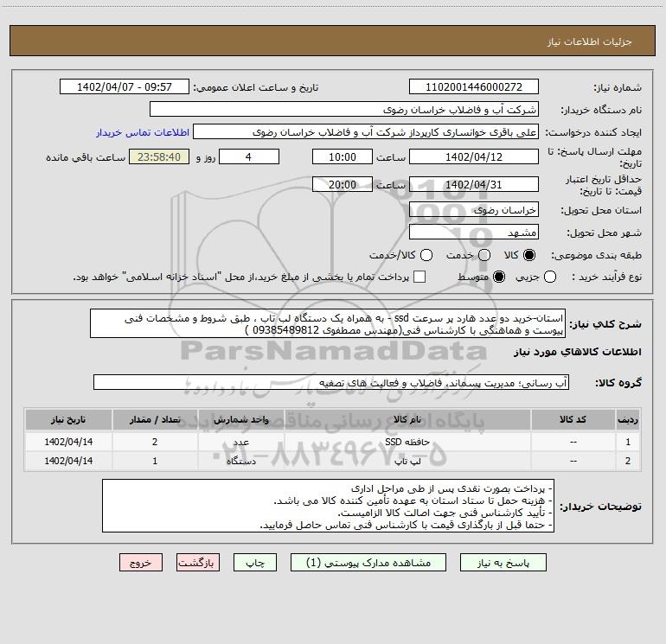This screenshot has width=666, height=644.
Task: Click the delivery province field خراسان رضوی
Action: coord(474,210)
